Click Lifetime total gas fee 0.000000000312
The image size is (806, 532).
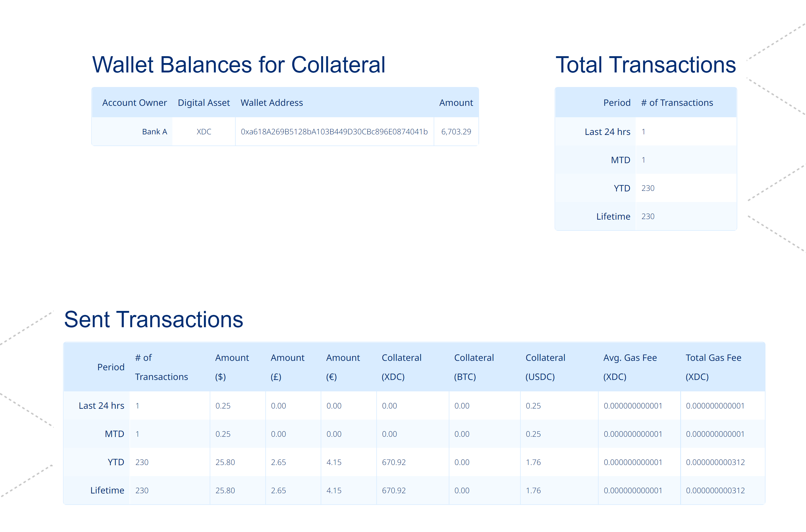[x=715, y=490]
